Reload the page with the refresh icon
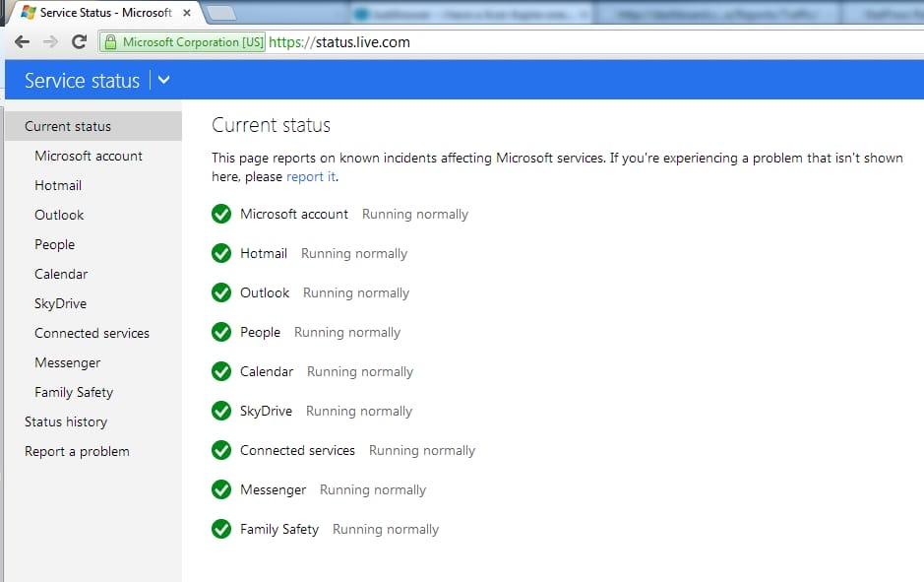The image size is (924, 582). 80,42
